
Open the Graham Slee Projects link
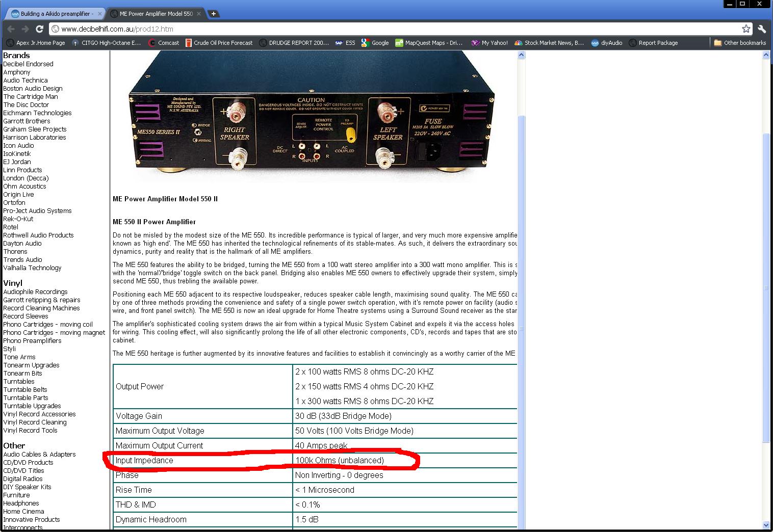pyautogui.click(x=35, y=129)
